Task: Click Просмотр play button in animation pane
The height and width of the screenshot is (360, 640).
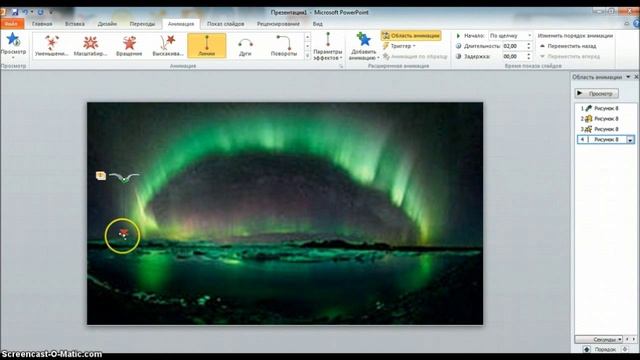Action: click(596, 93)
